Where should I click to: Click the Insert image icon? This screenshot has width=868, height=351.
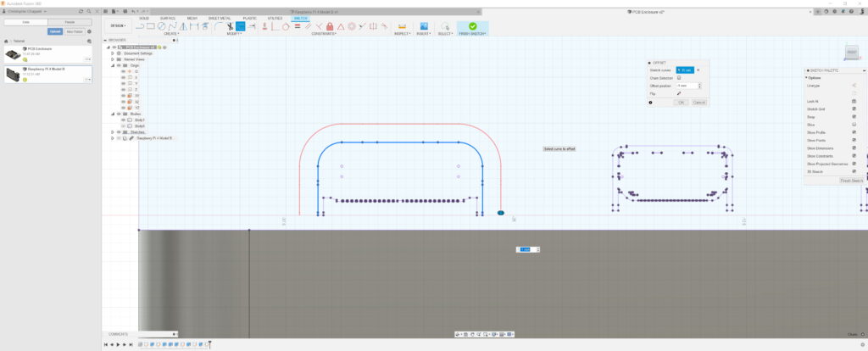(424, 26)
